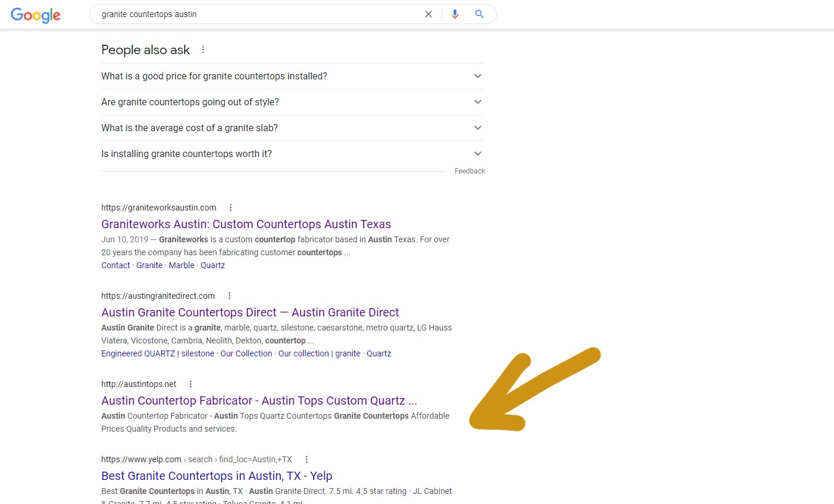Open the three-dot menu next to the yelp.com URL

(x=307, y=459)
